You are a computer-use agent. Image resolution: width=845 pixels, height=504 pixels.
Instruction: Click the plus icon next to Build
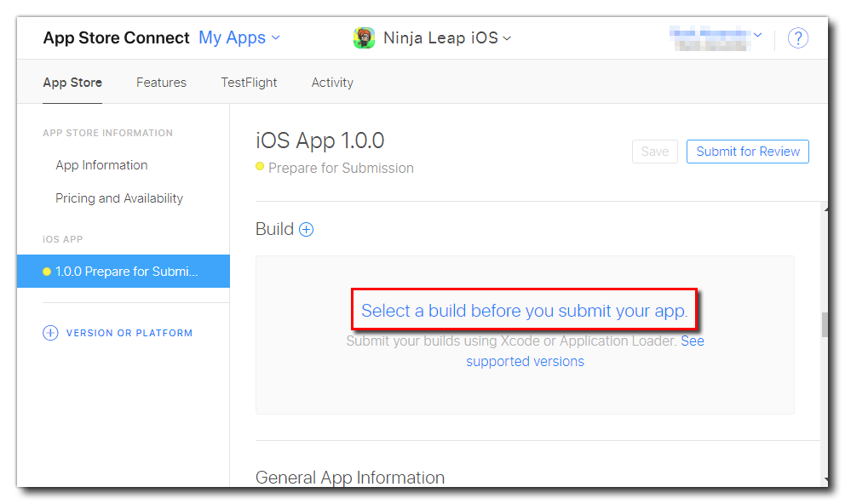[306, 229]
